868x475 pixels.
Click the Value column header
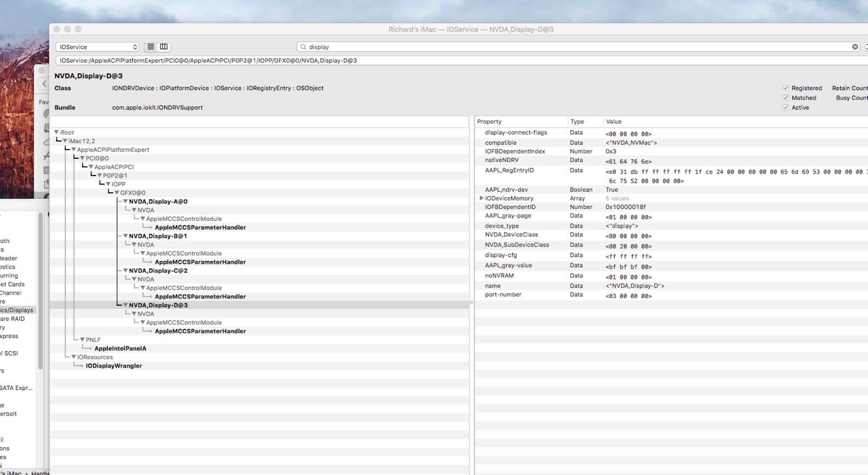(613, 122)
